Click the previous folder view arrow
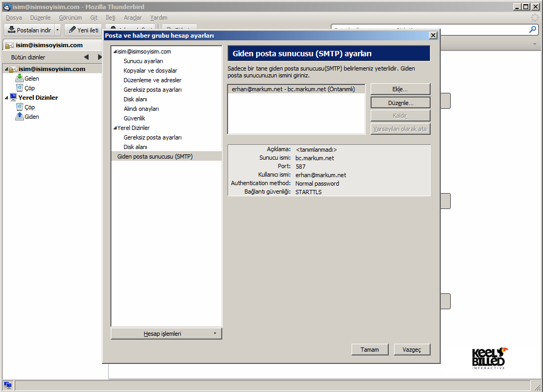 [86, 57]
